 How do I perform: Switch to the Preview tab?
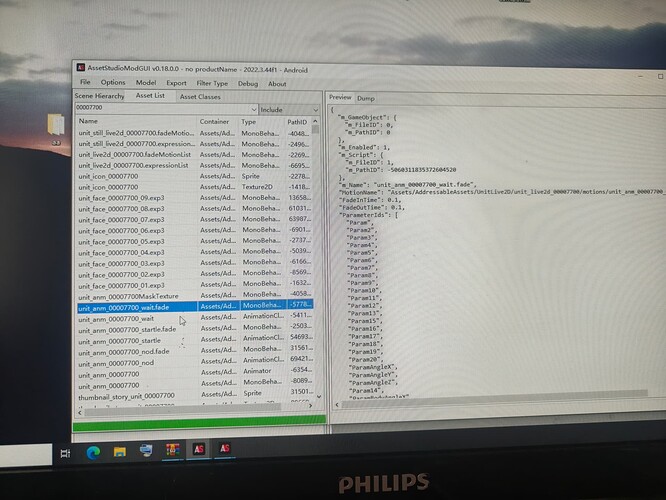pos(340,98)
